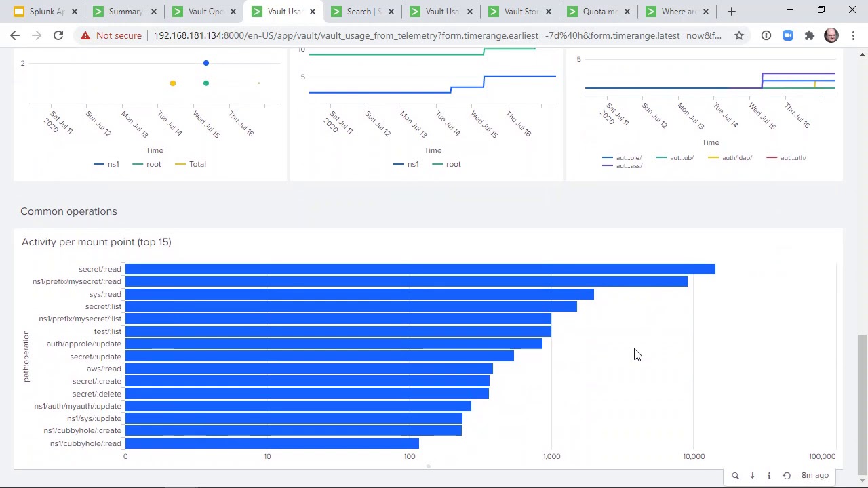Bookmark this page with star icon
This screenshot has width=868, height=488.
tap(739, 35)
